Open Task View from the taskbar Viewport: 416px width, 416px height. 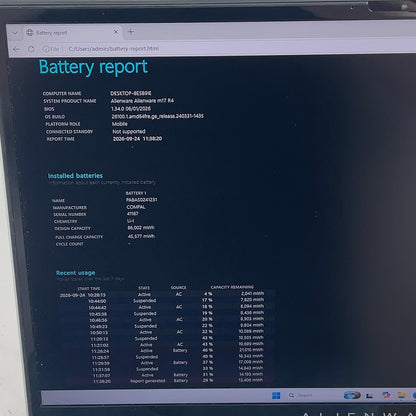(x=369, y=396)
